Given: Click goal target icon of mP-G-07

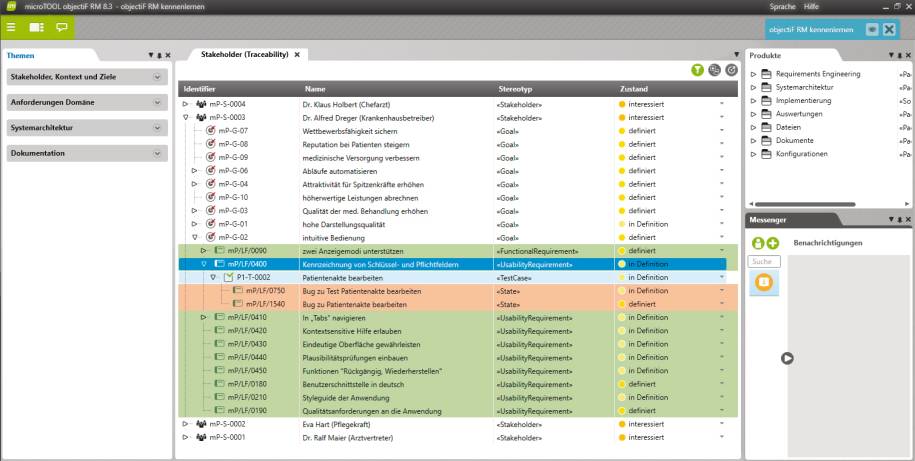Looking at the screenshot, I should tap(211, 131).
